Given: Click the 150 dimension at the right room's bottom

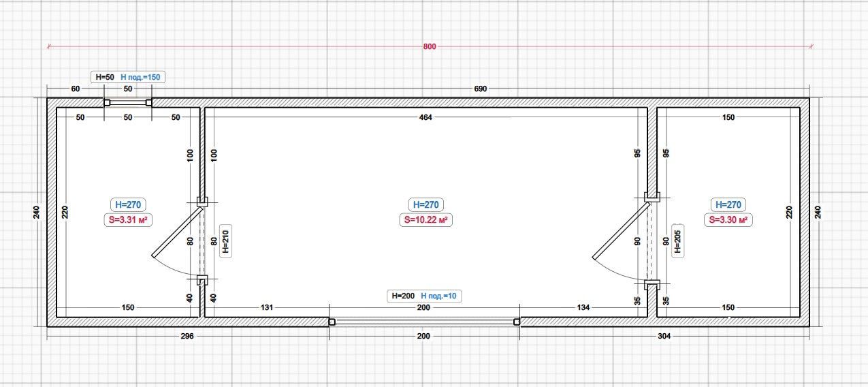Looking at the screenshot, I should pos(728,308).
